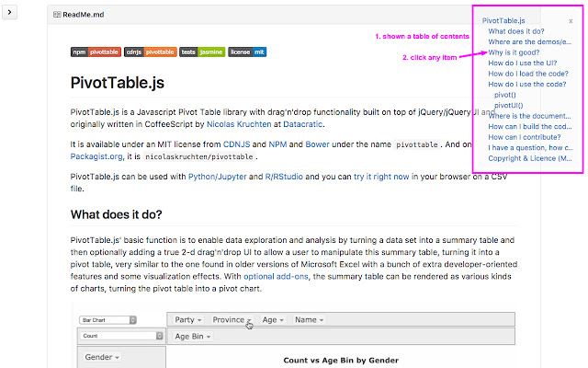Screen dimensions: 588x368
Task: Visit the Packagist.org link
Action: pos(96,156)
